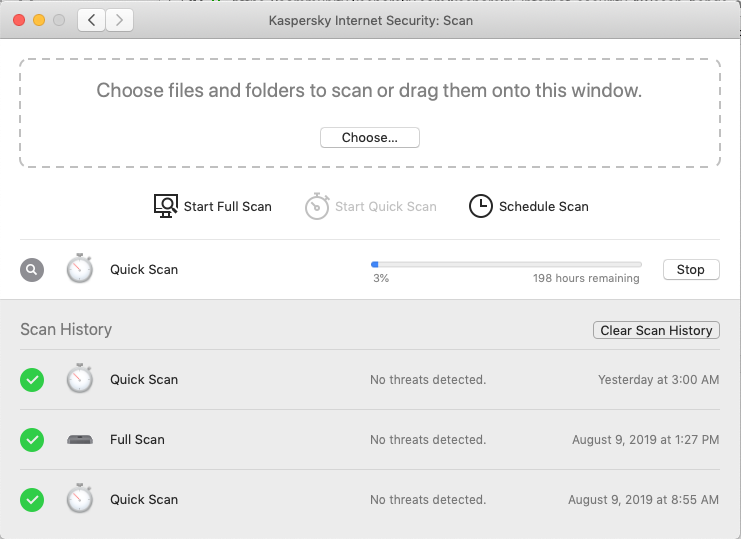Screen dimensions: 741x539
Task: Click the Start Full Scan label
Action: coord(227,207)
